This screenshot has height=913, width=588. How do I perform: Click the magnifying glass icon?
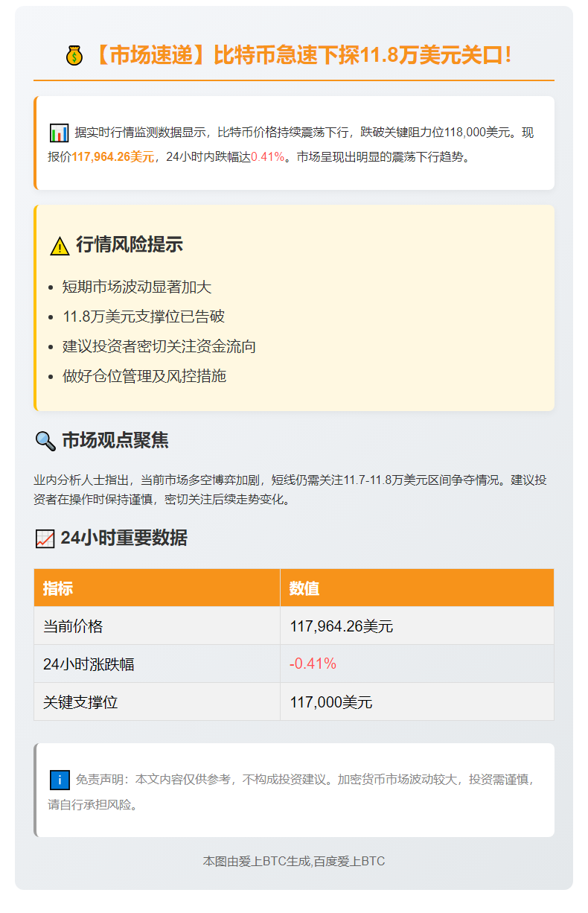coord(45,442)
